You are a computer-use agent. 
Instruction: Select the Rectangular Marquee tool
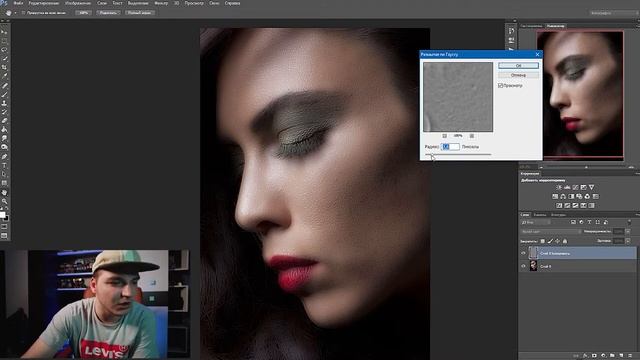pos(4,41)
